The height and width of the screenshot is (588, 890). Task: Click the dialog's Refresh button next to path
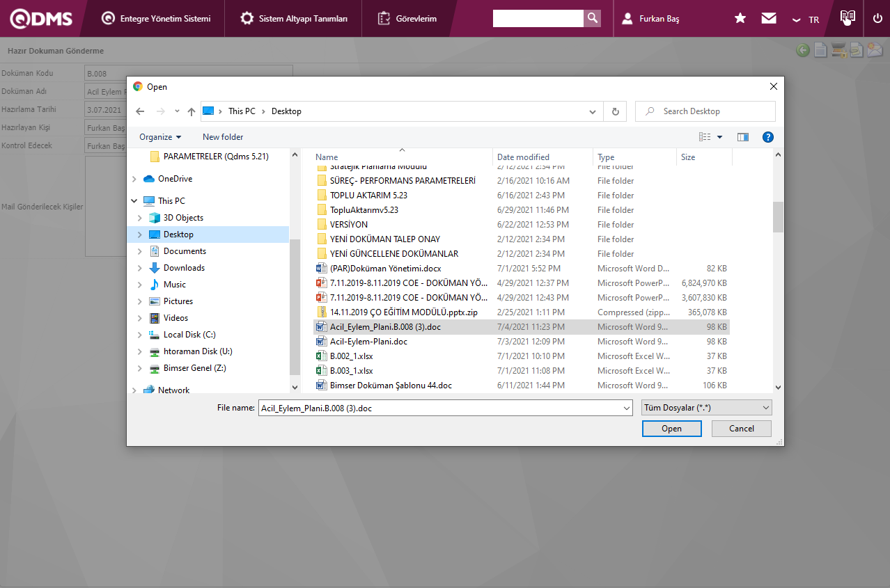point(615,111)
